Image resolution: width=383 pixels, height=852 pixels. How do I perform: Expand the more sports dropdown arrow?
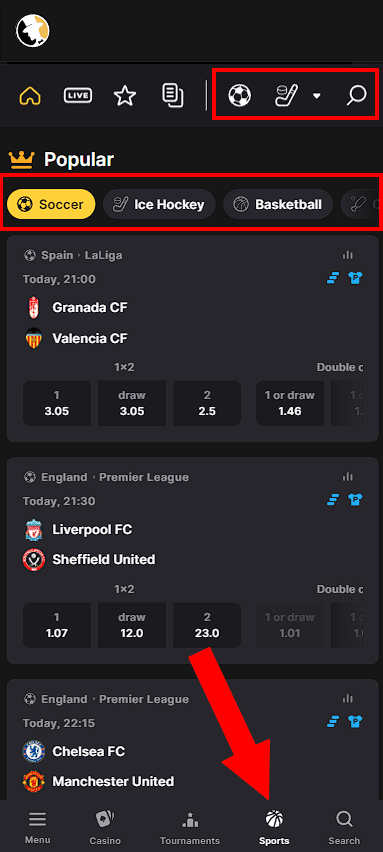pyautogui.click(x=317, y=96)
